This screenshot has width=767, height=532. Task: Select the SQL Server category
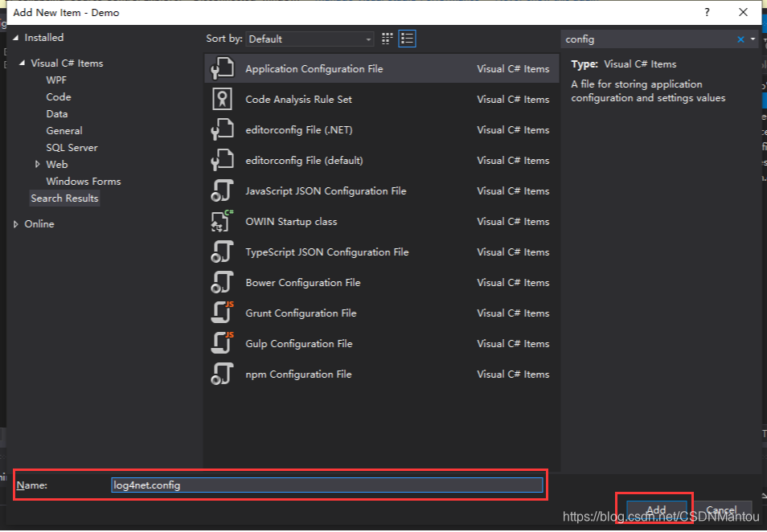[72, 147]
